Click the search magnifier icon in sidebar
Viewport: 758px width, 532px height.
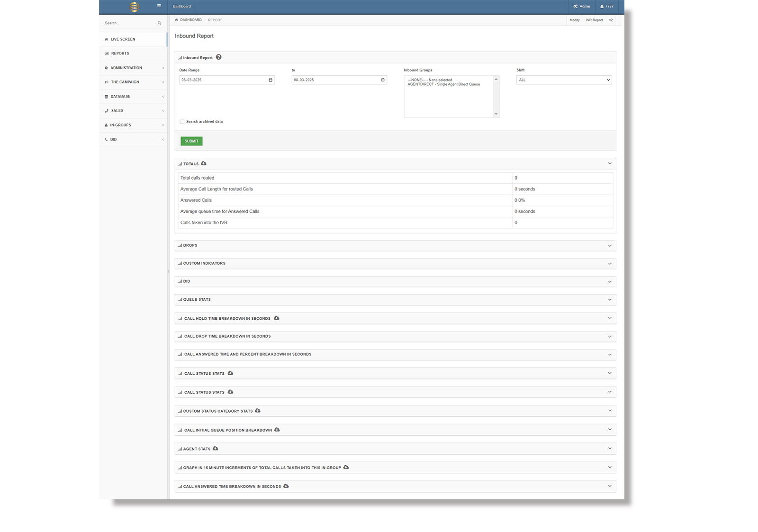point(159,23)
